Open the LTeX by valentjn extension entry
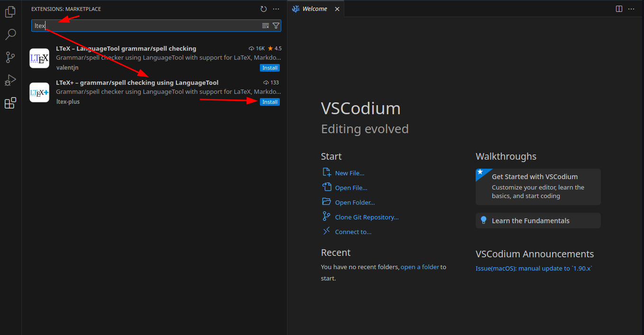 154,58
